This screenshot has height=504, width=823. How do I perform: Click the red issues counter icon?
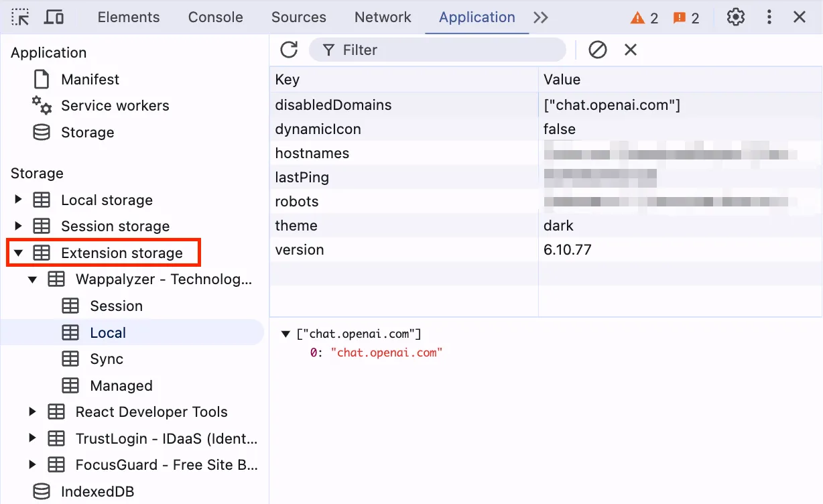[x=686, y=18]
